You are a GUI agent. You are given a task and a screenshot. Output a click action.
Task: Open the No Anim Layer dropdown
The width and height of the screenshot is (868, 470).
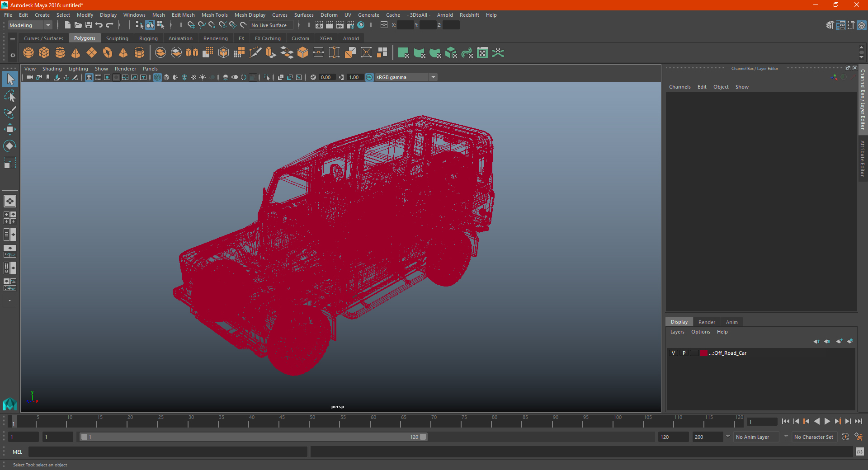757,437
